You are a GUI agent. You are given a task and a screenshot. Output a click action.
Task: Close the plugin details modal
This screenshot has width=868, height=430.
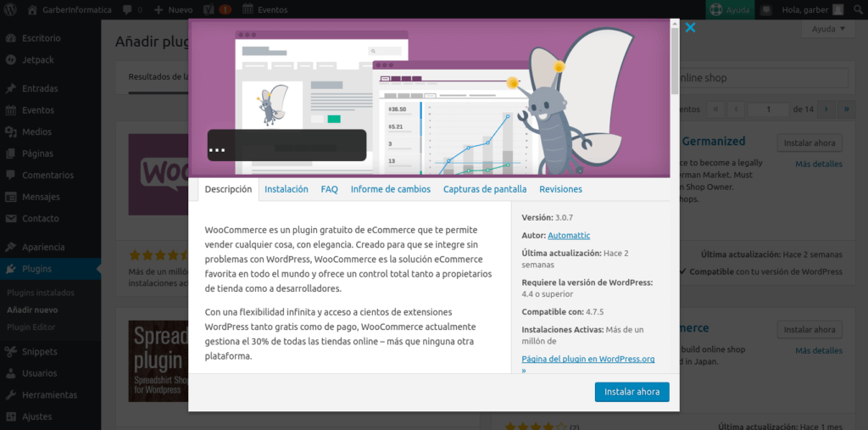[690, 27]
